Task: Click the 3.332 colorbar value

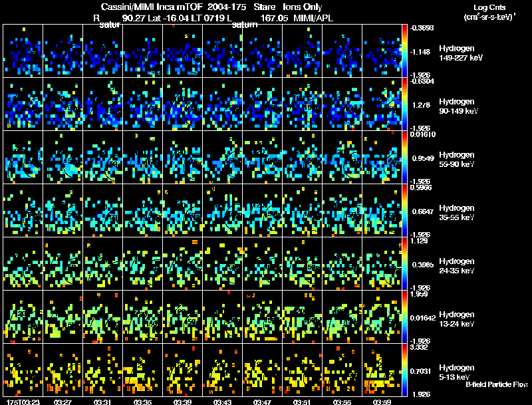Action: pos(419,347)
